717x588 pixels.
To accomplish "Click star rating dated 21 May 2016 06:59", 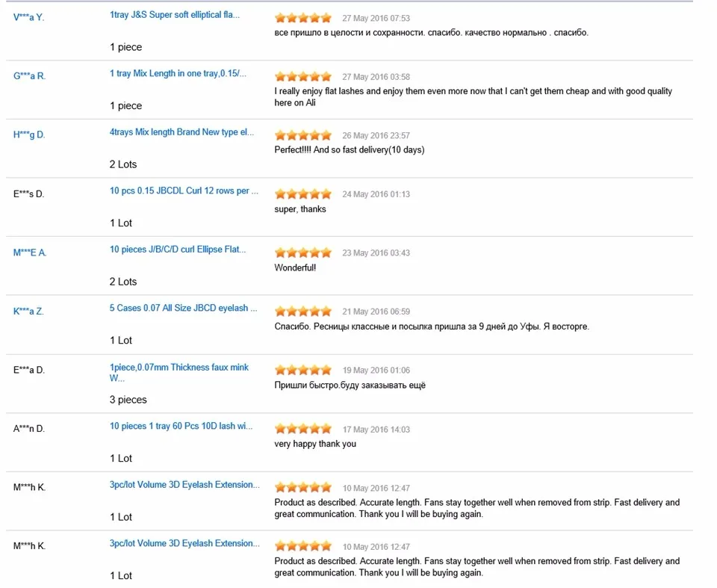I will coord(303,311).
